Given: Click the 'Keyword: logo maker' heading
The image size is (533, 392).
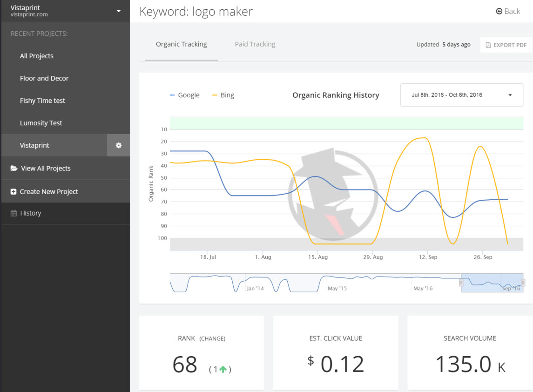Looking at the screenshot, I should tap(196, 12).
